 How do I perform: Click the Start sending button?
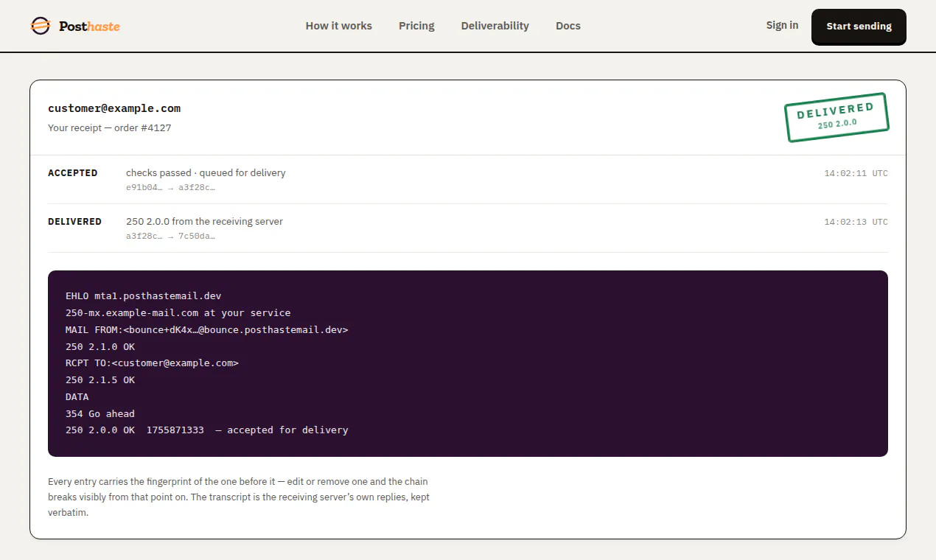tap(859, 27)
